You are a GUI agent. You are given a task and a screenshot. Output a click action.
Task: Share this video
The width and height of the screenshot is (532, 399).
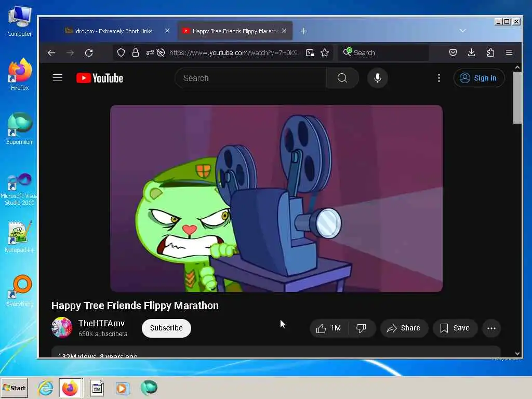coord(404,328)
